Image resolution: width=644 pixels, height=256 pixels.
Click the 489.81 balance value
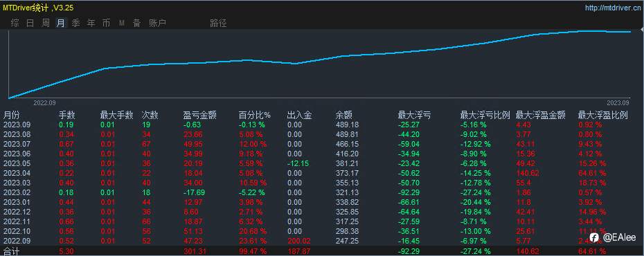tap(347, 134)
